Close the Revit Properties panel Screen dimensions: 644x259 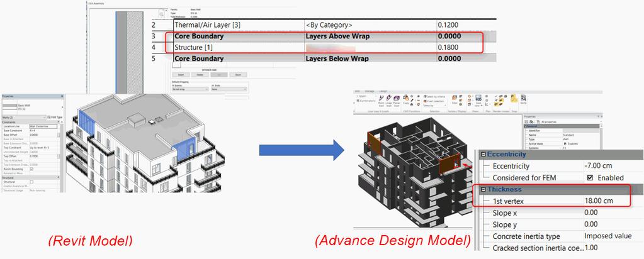(x=62, y=96)
